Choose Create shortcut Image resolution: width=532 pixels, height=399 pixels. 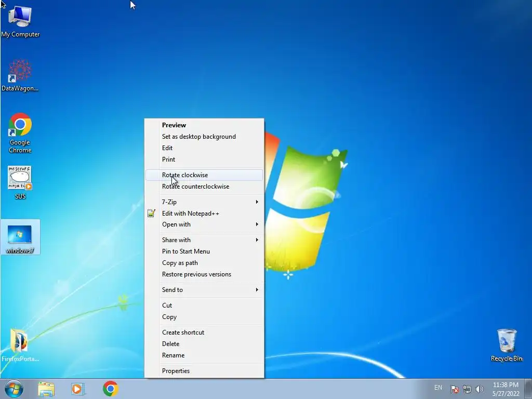point(204,332)
